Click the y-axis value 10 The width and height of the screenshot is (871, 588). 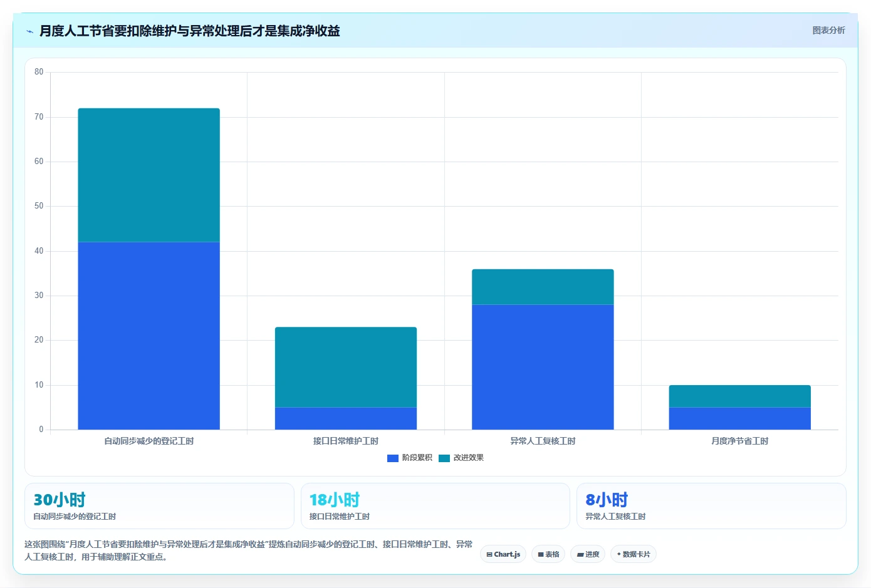pyautogui.click(x=39, y=384)
